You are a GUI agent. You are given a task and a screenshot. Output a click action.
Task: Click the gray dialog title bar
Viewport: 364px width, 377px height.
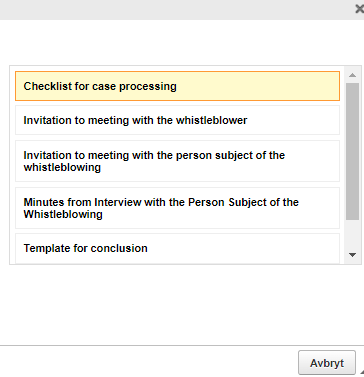177,9
